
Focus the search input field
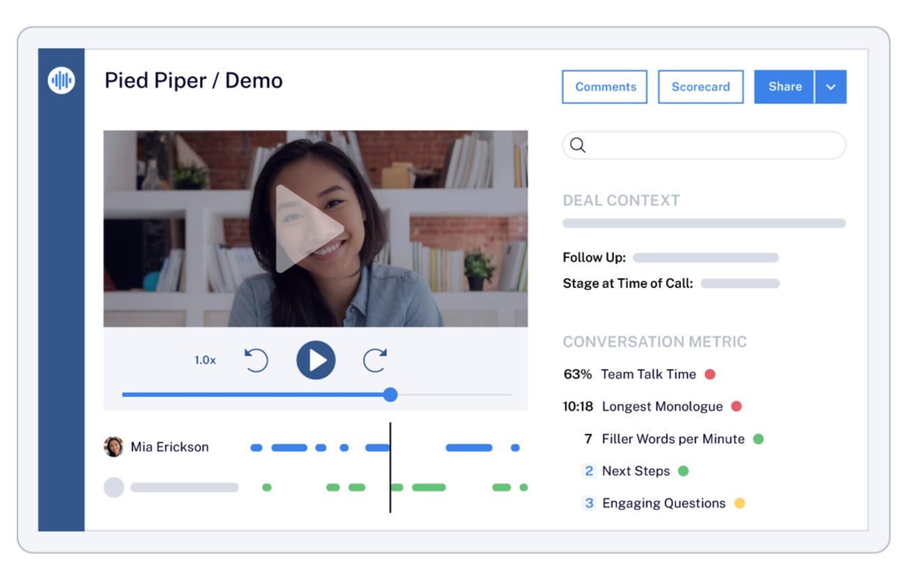(704, 145)
